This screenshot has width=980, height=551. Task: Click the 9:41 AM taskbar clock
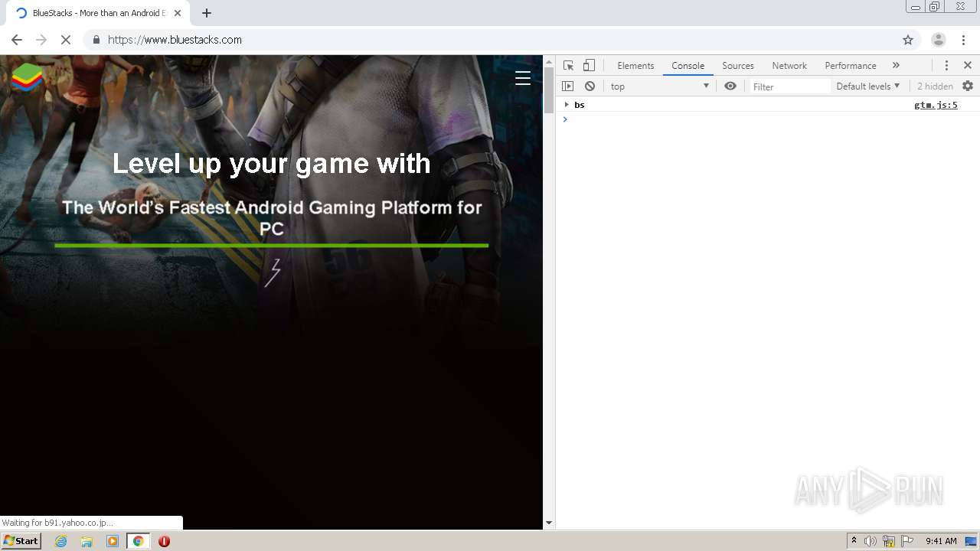click(x=941, y=541)
